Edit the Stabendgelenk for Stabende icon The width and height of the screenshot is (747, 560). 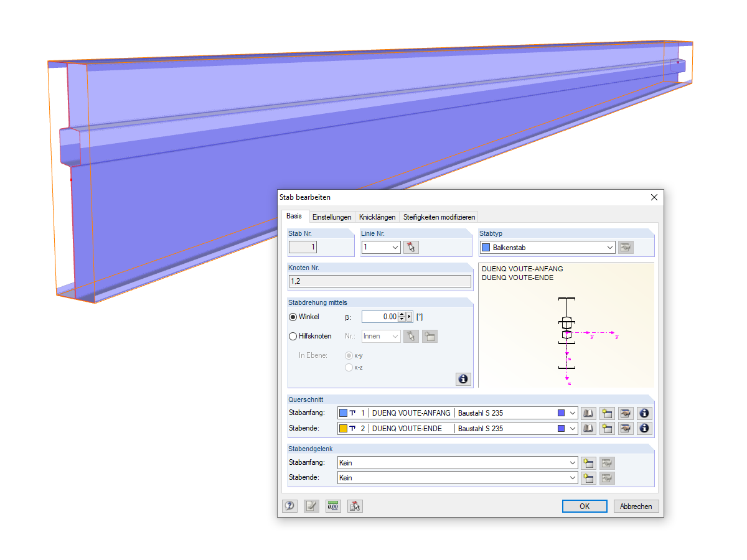(x=607, y=477)
